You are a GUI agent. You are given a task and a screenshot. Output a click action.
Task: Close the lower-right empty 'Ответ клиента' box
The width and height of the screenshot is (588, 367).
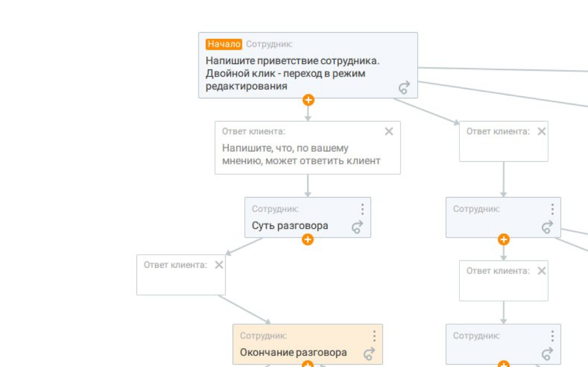pyautogui.click(x=541, y=271)
